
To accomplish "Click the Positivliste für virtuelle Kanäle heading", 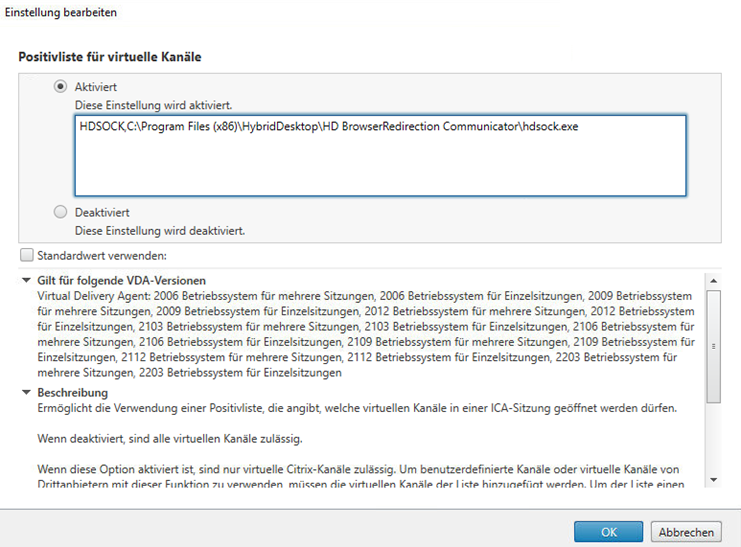I will [x=110, y=57].
